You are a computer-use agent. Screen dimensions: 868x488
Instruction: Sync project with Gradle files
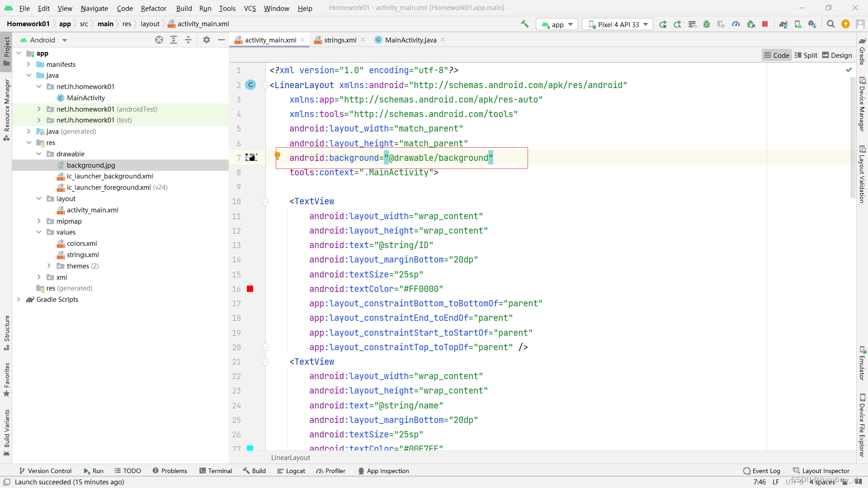click(783, 24)
